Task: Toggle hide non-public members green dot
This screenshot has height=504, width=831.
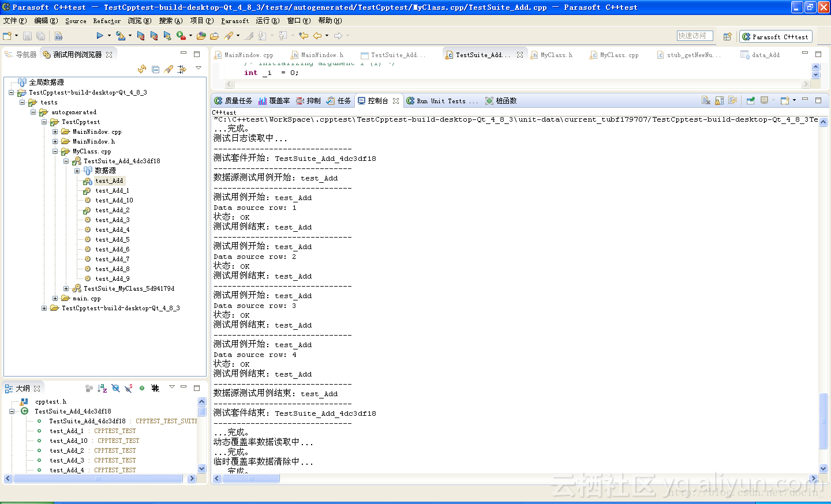Action: [x=142, y=388]
